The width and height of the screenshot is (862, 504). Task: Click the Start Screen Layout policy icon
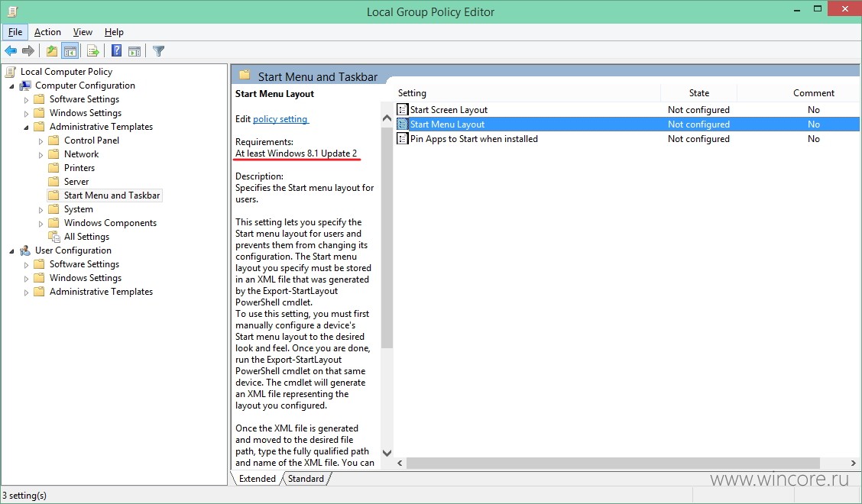[403, 109]
